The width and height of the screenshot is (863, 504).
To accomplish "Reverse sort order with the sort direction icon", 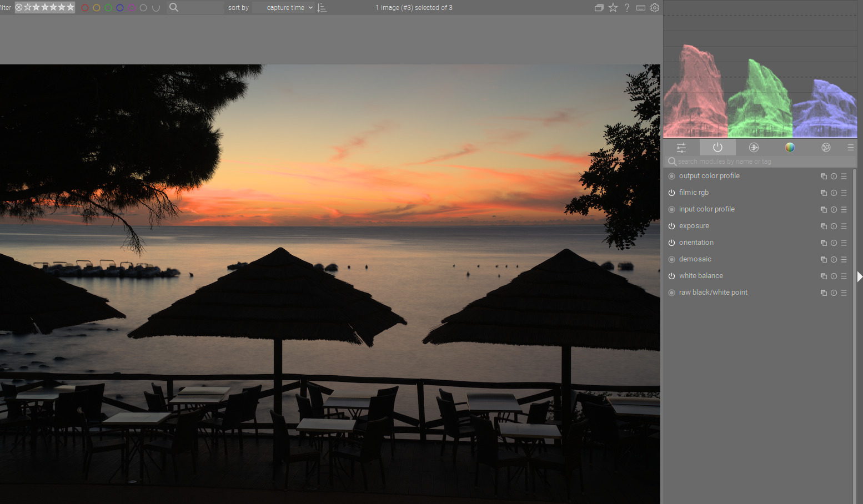I will point(322,8).
